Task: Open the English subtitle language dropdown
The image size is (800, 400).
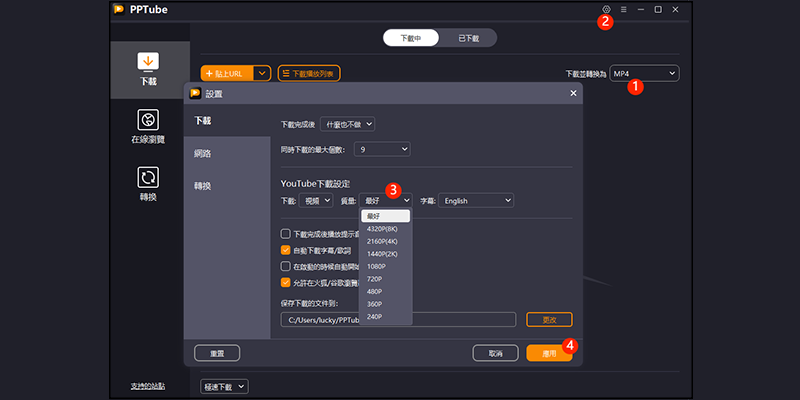Action: 476,201
